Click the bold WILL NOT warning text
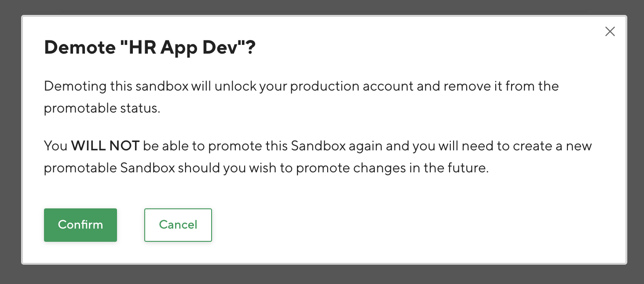The image size is (644, 284). 105,146
